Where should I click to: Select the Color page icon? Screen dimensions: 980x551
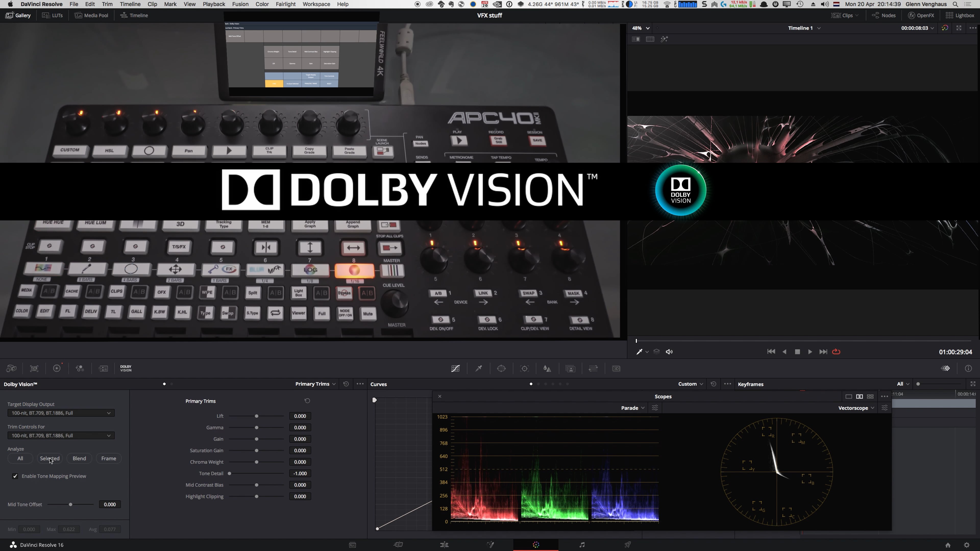click(x=536, y=544)
